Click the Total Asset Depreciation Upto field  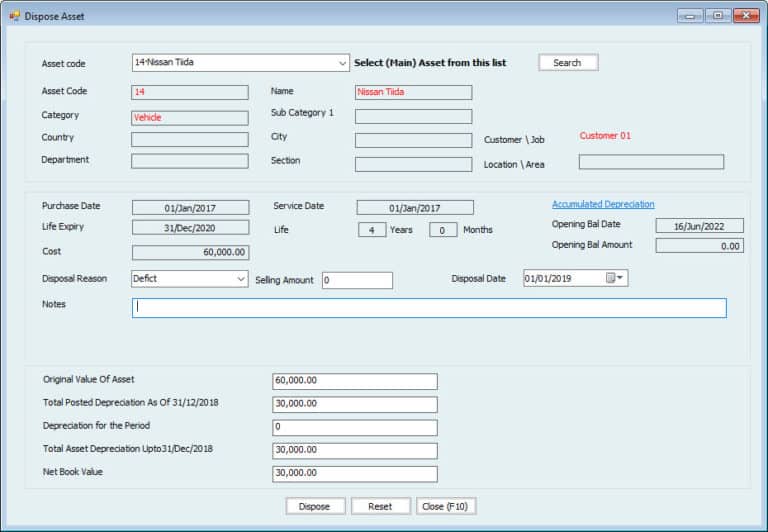click(355, 451)
